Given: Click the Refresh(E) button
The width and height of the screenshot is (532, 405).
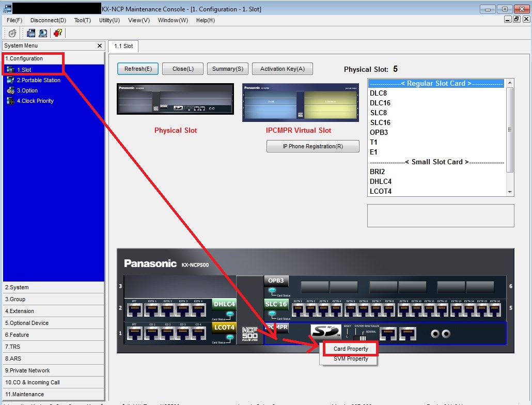Looking at the screenshot, I should pyautogui.click(x=138, y=69).
